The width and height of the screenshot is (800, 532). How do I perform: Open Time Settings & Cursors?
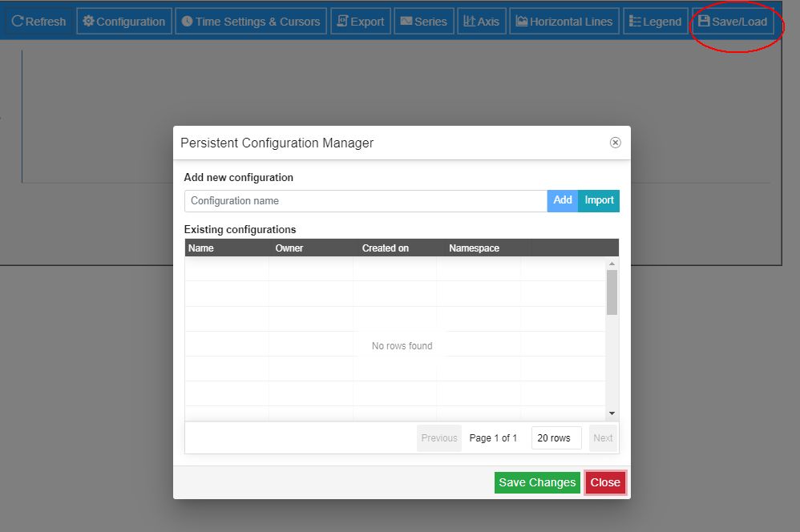click(251, 22)
